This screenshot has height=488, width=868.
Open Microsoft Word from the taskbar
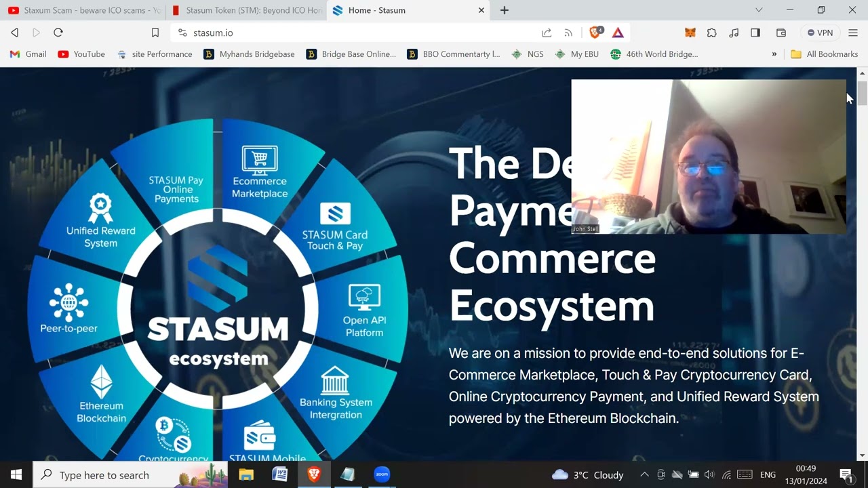pyautogui.click(x=280, y=474)
